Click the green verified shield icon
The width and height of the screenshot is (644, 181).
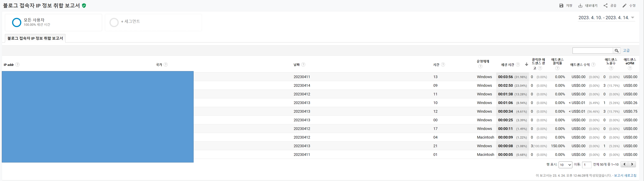[84, 6]
